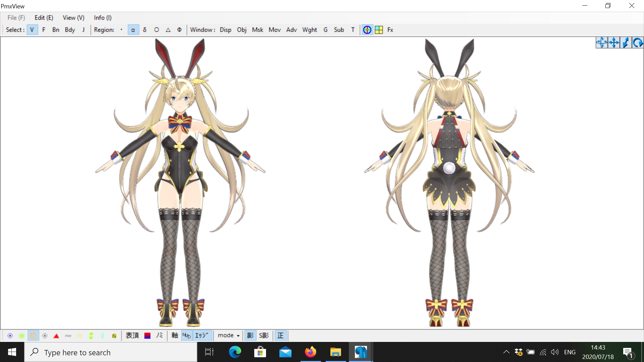
Task: Click the Windows taskbar search box
Action: (111, 352)
